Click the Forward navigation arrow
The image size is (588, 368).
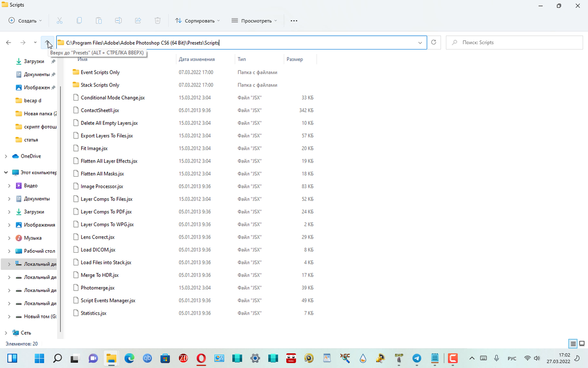point(23,43)
